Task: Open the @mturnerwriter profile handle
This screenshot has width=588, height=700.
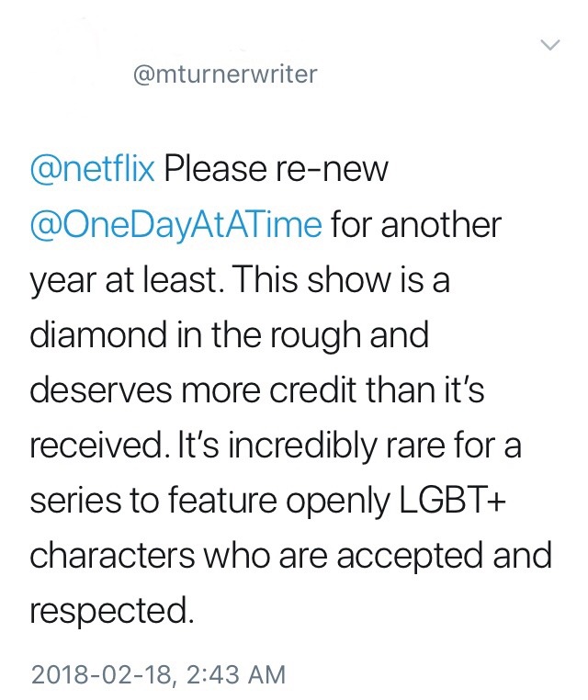Action: tap(225, 74)
